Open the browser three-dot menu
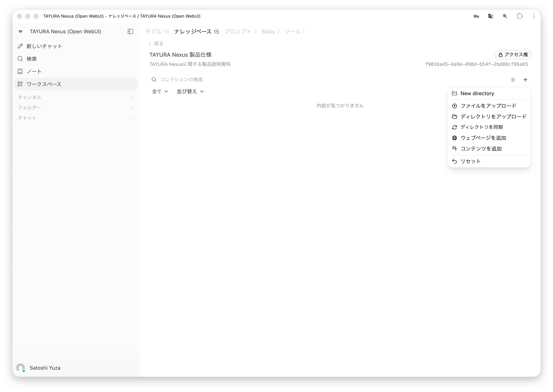 [534, 16]
